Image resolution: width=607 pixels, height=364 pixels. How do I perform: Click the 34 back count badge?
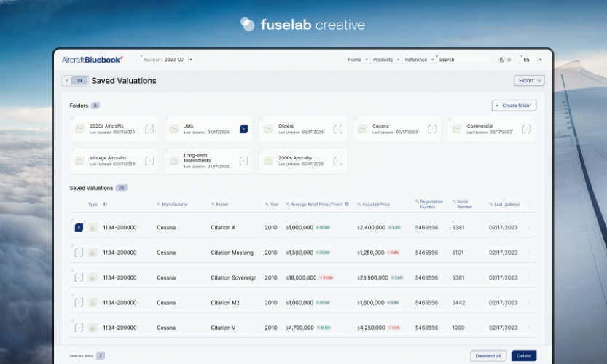tap(79, 81)
